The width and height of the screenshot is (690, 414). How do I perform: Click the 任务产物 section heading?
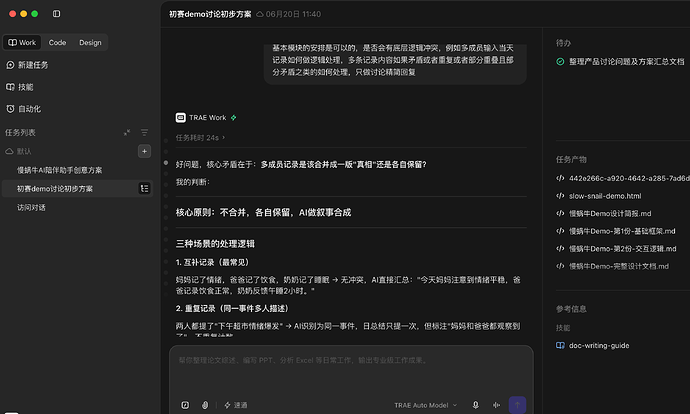(571, 159)
